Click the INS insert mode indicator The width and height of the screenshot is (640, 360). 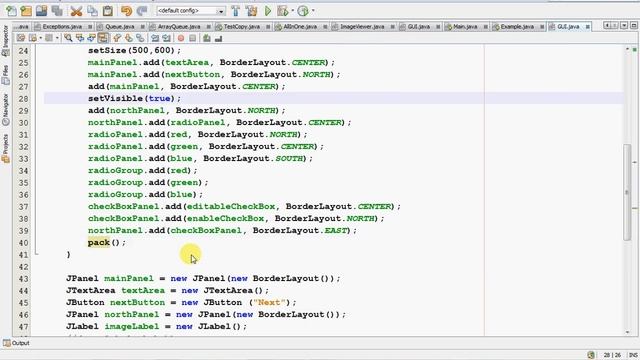coord(633,355)
